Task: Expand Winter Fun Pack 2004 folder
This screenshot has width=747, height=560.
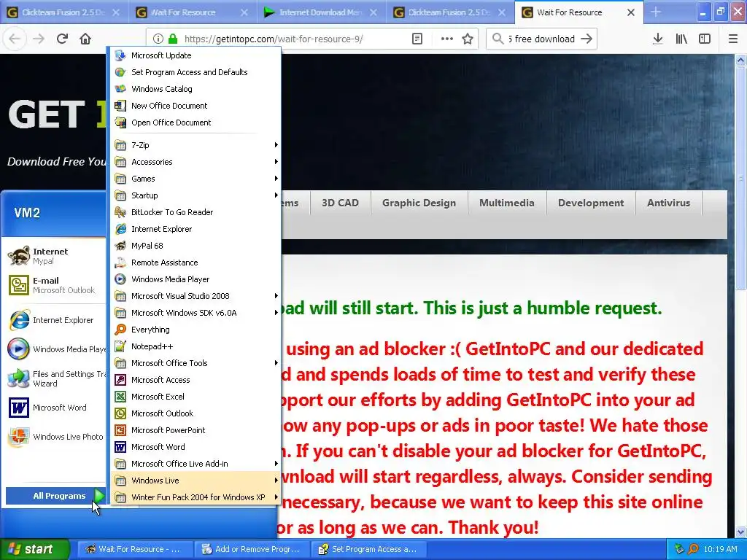Action: point(196,497)
